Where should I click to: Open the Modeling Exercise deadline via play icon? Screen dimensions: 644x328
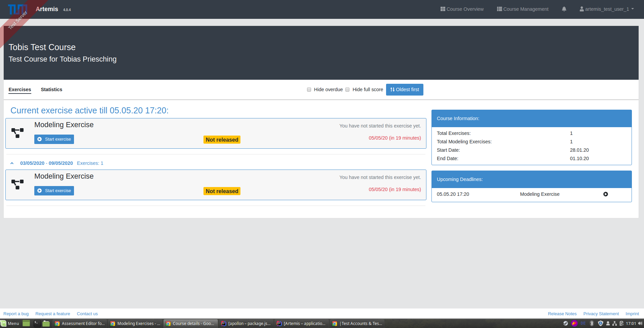(606, 194)
